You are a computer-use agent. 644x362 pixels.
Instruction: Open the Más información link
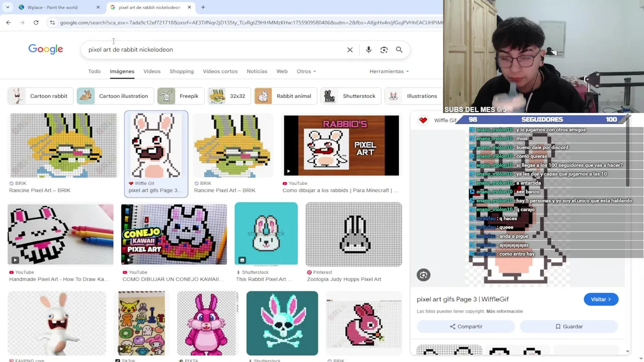504,311
